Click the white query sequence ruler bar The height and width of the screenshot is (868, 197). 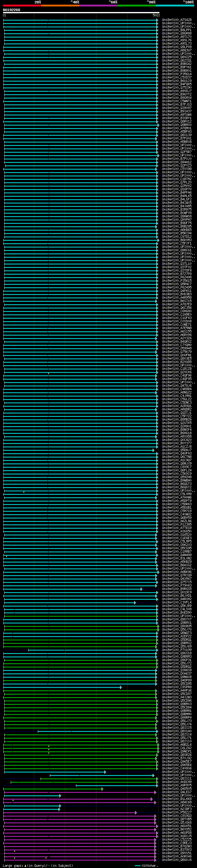(x=81, y=13)
